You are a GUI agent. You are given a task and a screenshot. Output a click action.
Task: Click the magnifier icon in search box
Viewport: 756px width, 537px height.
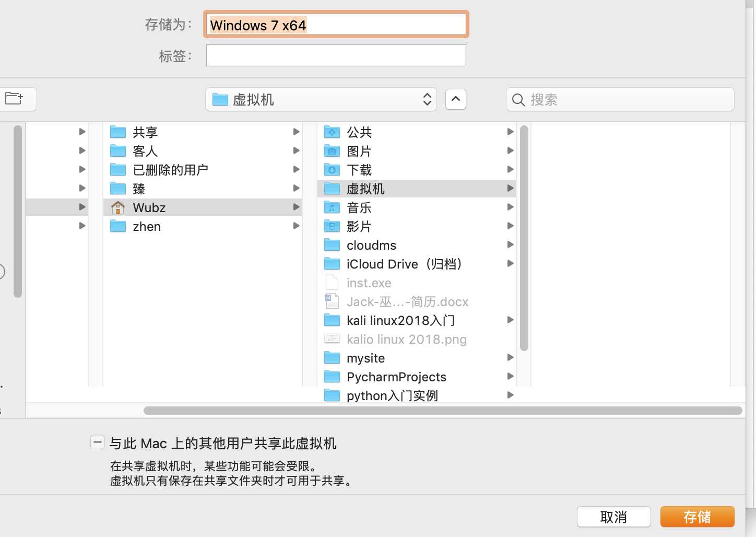518,100
